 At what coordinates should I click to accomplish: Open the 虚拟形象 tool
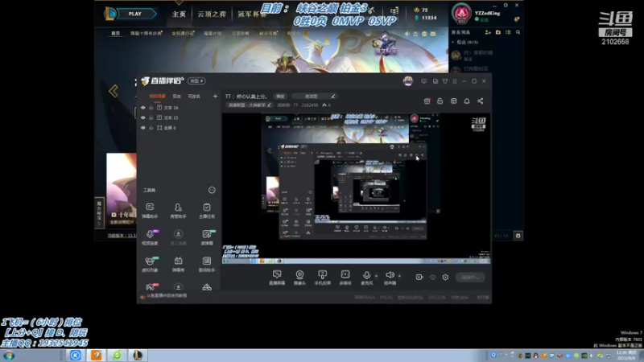150,265
